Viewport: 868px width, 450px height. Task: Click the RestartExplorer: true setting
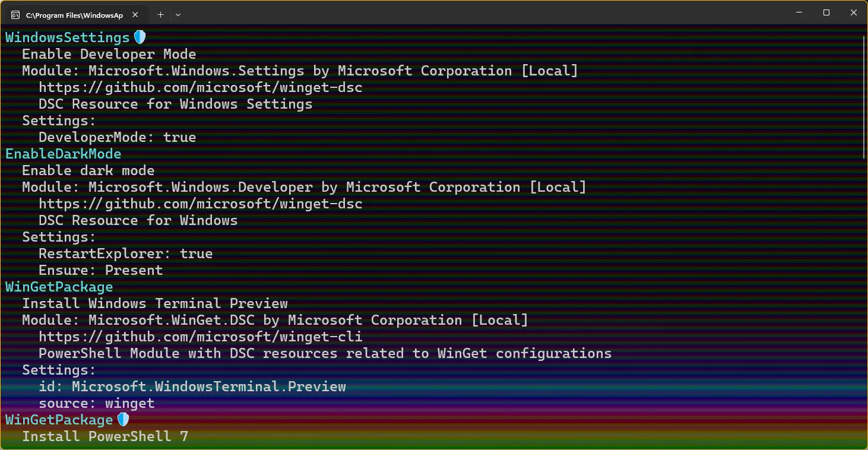coord(125,253)
